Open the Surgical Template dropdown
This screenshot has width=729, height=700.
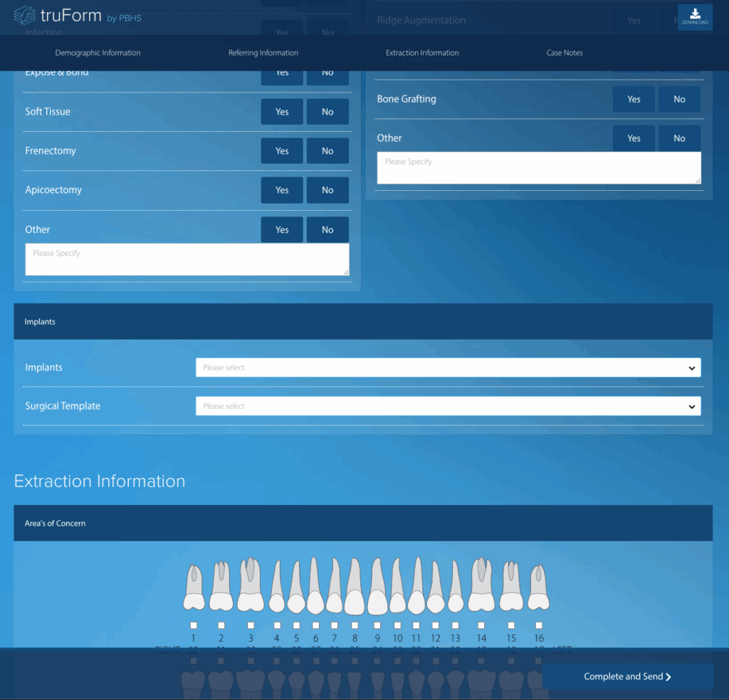pyautogui.click(x=447, y=406)
